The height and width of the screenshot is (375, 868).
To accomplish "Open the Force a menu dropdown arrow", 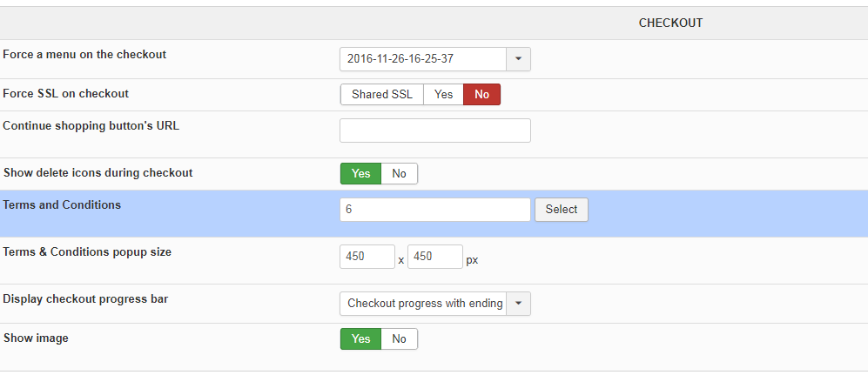I will (x=518, y=59).
